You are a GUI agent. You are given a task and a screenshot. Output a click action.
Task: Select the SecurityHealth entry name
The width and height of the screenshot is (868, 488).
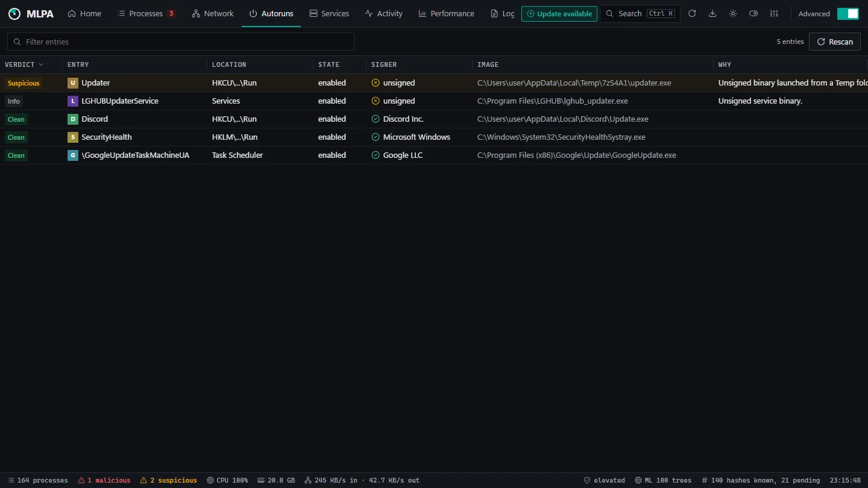coord(107,137)
